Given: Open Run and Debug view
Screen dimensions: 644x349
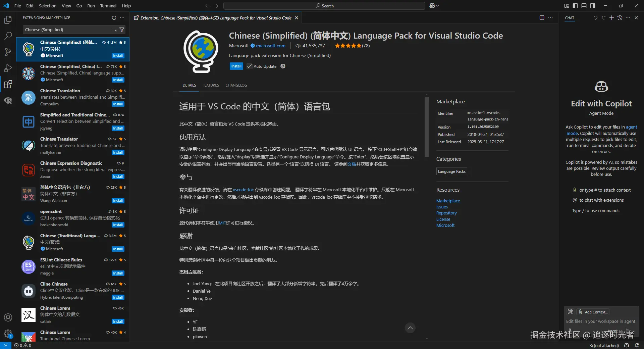Looking at the screenshot, I should pos(8,68).
